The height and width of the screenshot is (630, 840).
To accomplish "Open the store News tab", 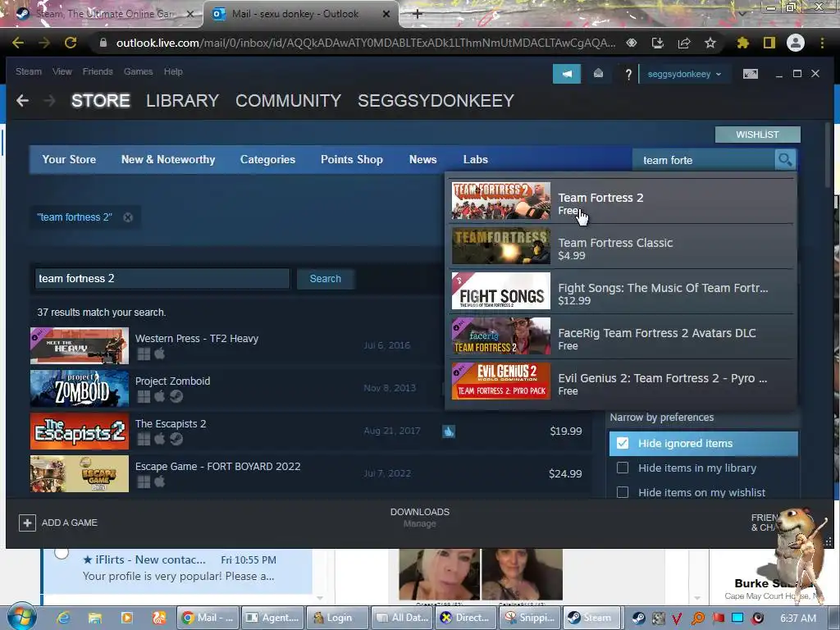I will pyautogui.click(x=422, y=159).
